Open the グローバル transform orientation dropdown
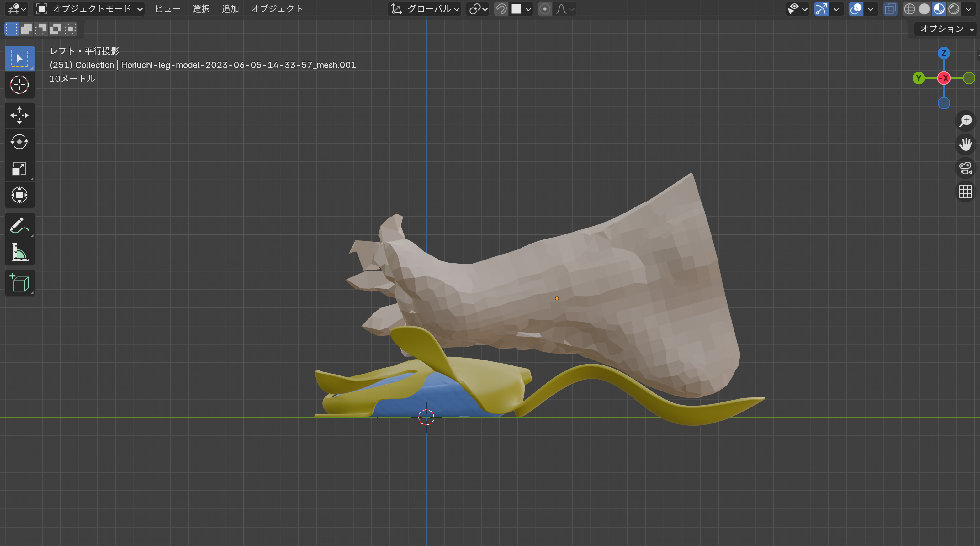Image resolution: width=980 pixels, height=546 pixels. (x=425, y=9)
